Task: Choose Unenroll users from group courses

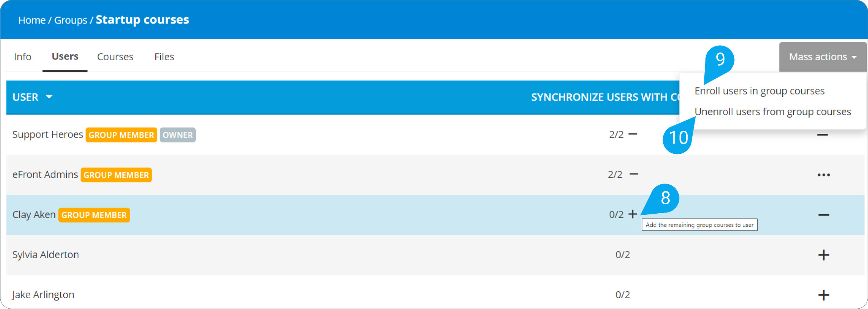Action: [x=773, y=112]
